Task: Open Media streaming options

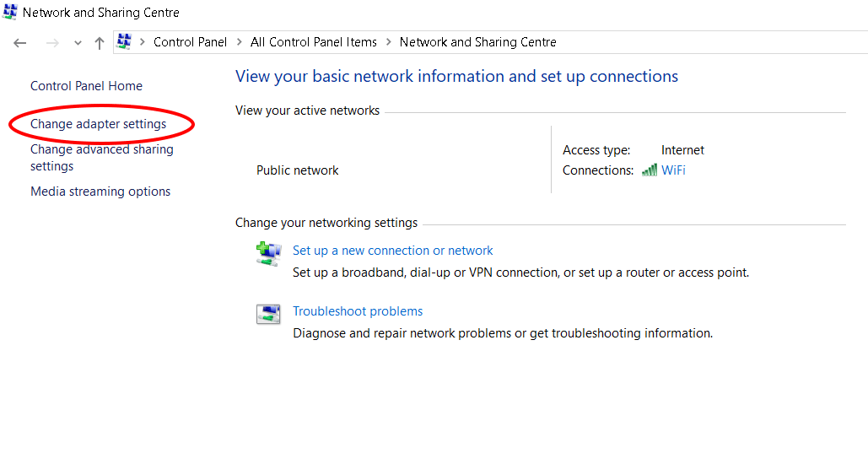Action: [100, 192]
